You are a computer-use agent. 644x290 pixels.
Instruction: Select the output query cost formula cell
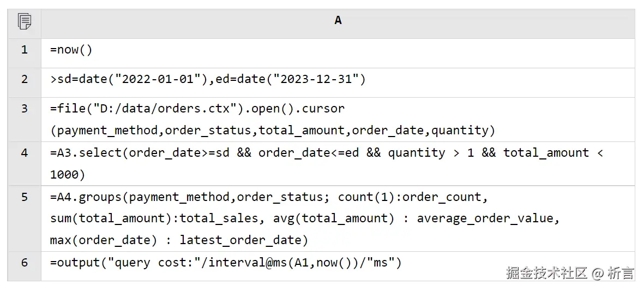tap(226, 263)
